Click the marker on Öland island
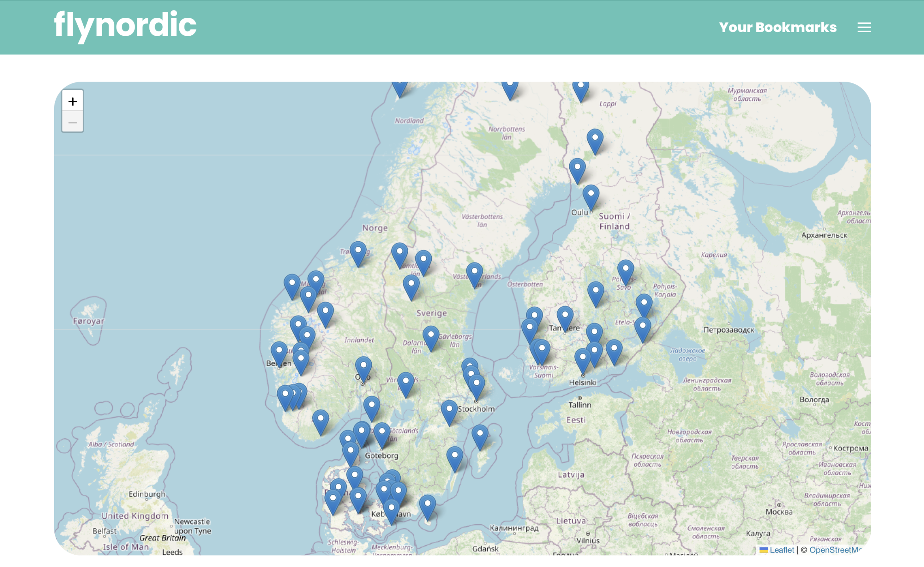 [x=454, y=458]
